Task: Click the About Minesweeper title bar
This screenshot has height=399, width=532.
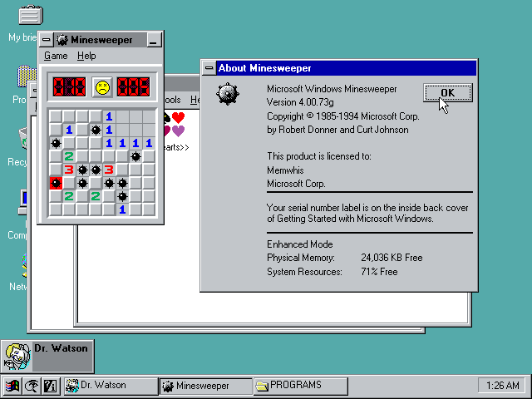Action: [347, 68]
